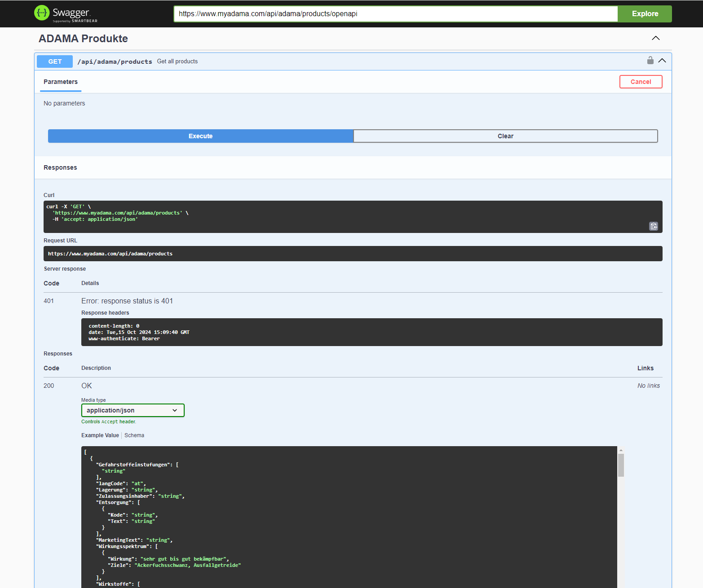
Task: Click the GET method badge
Action: point(55,61)
